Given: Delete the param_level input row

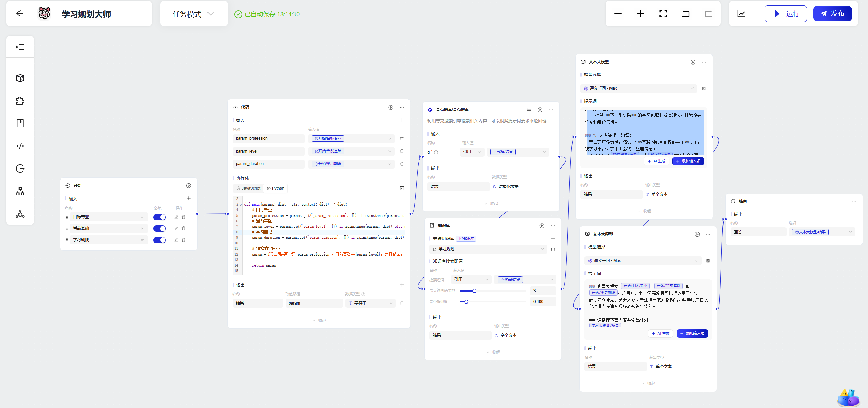Looking at the screenshot, I should [402, 151].
